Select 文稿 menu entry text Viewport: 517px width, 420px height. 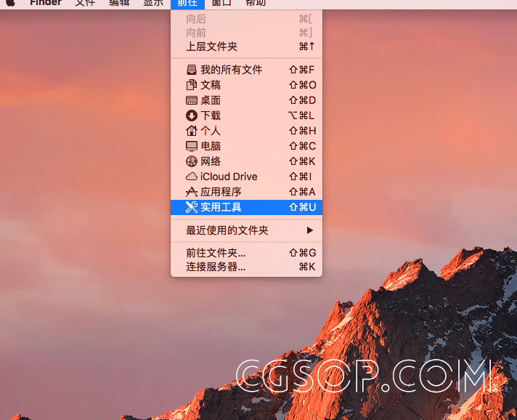(211, 85)
